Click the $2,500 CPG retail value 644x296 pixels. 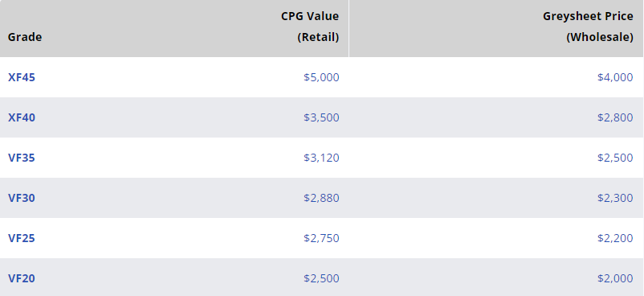(321, 279)
